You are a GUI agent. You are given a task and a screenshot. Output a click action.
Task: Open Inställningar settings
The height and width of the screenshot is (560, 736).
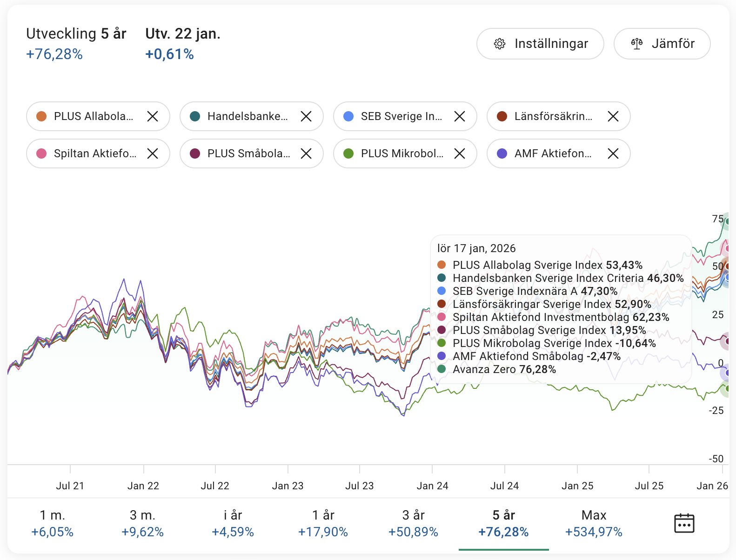pos(540,44)
